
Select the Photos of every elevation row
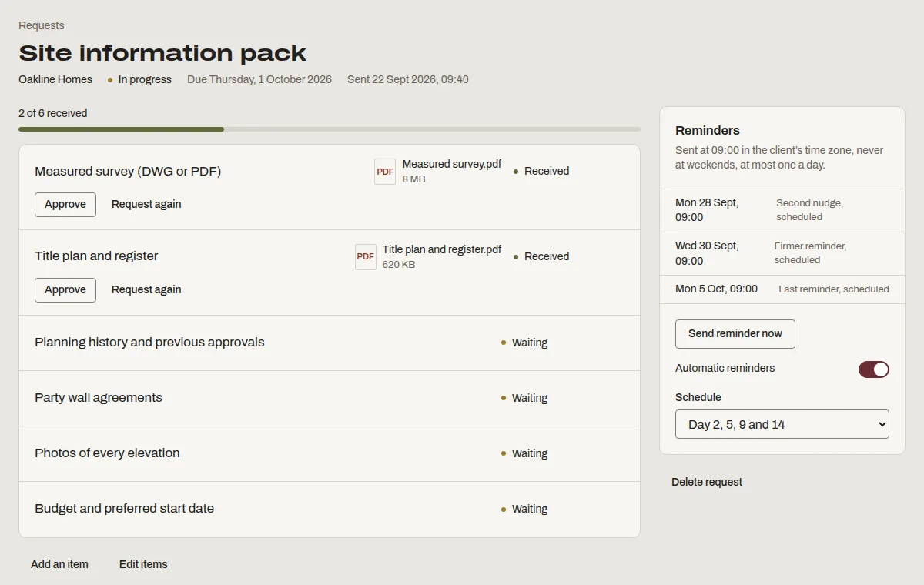coord(330,453)
